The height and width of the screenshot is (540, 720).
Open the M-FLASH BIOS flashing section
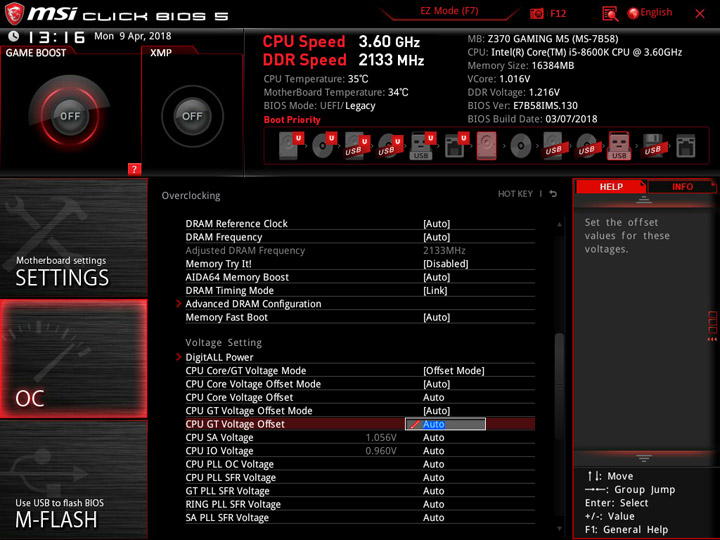73,479
